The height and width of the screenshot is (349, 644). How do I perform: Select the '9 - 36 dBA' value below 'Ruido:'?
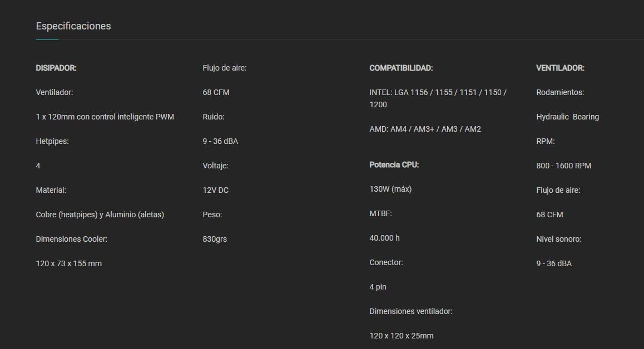click(x=220, y=141)
